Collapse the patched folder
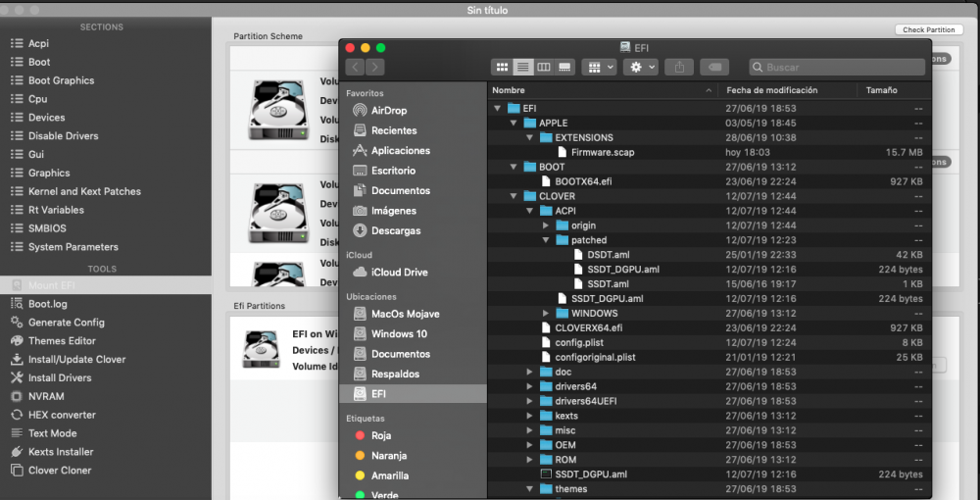This screenshot has width=980, height=500. [546, 240]
